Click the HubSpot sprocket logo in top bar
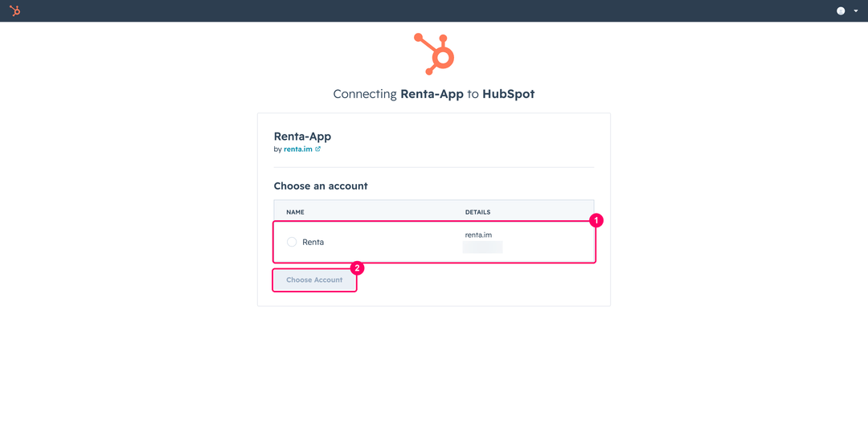Viewport: 868px width, 425px height. (15, 10)
